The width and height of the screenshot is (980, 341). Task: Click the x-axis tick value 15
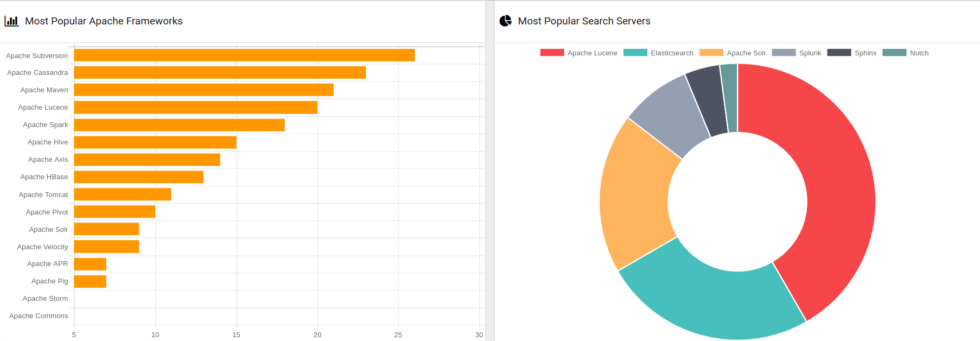click(x=236, y=335)
